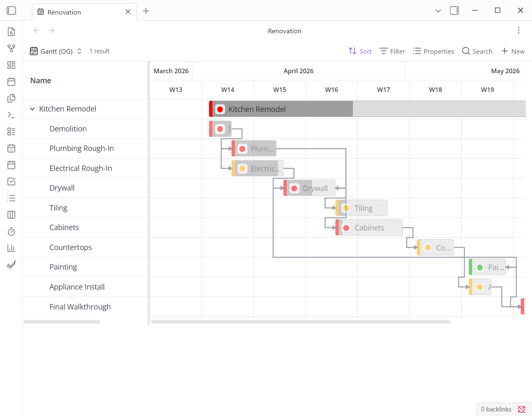Open the Properties menu

click(x=433, y=51)
